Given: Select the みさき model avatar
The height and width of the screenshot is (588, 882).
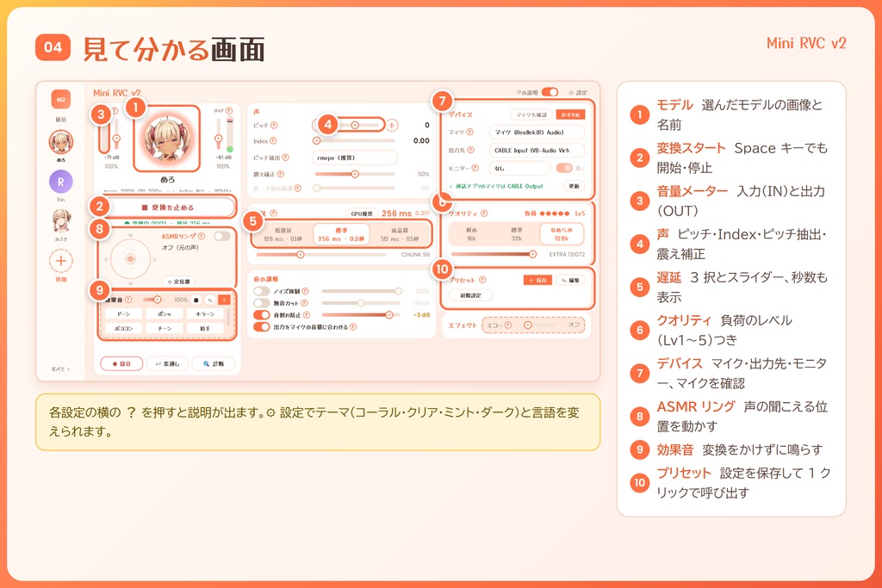Looking at the screenshot, I should [x=61, y=221].
